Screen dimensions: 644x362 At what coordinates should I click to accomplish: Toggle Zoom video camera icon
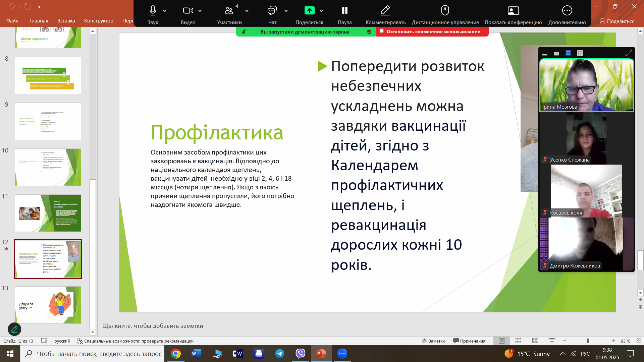188,11
